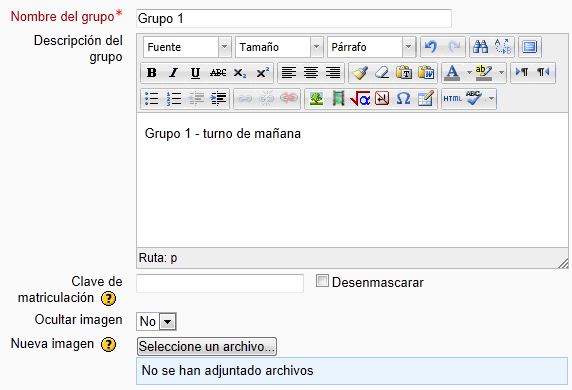Insert unordered bullet list
Screen dimensions: 572x390
click(151, 99)
